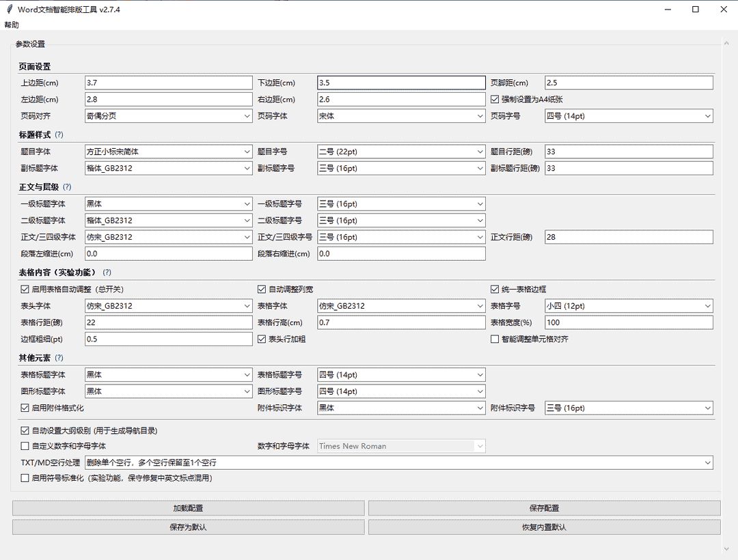This screenshot has height=560, width=738.
Task: Open the TXT/MD空行处理 dropdown
Action: tap(398, 462)
